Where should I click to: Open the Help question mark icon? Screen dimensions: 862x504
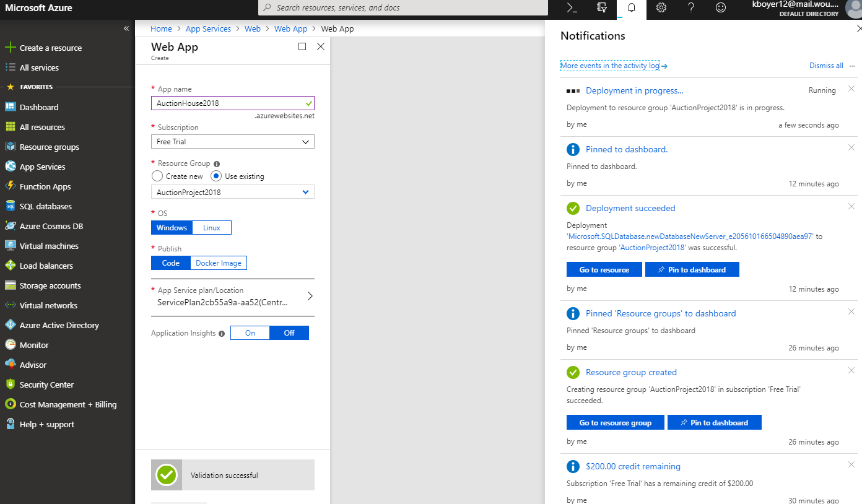691,8
